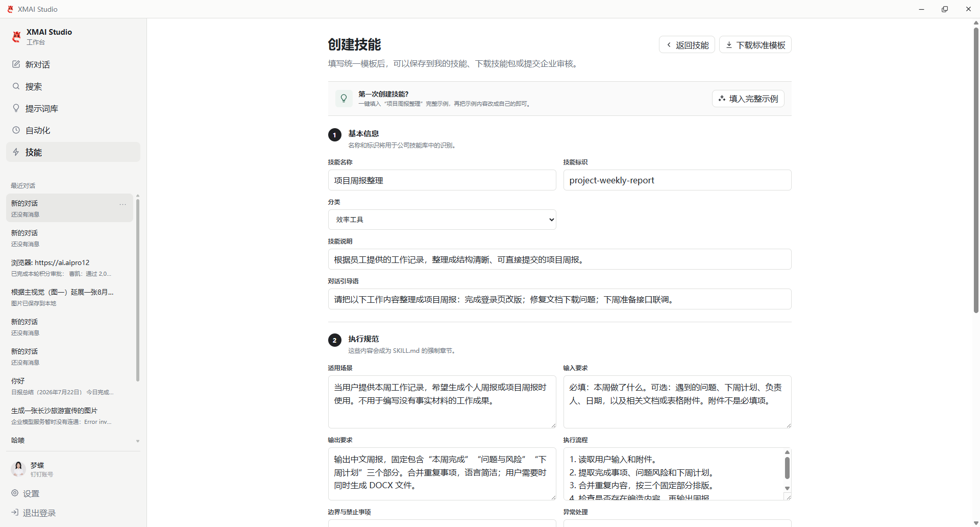
Task: Click the 退出登录 logout icon
Action: pyautogui.click(x=15, y=513)
